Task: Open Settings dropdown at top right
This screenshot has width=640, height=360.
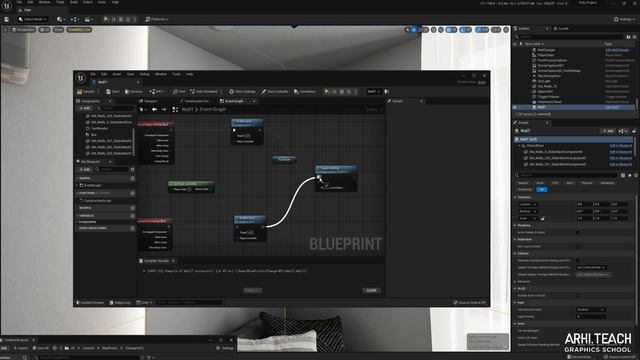Action: pos(625,19)
